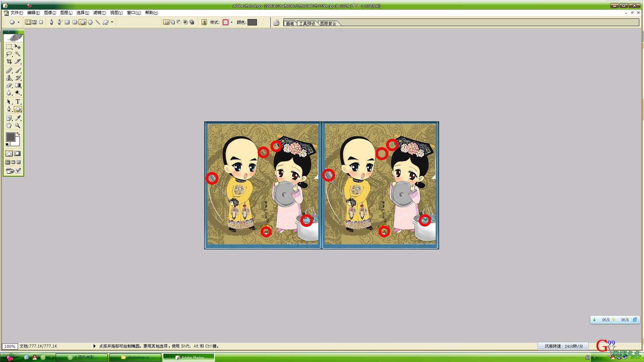Open the 滤镜 (Filter) menu
The height and width of the screenshot is (362, 644).
point(99,13)
